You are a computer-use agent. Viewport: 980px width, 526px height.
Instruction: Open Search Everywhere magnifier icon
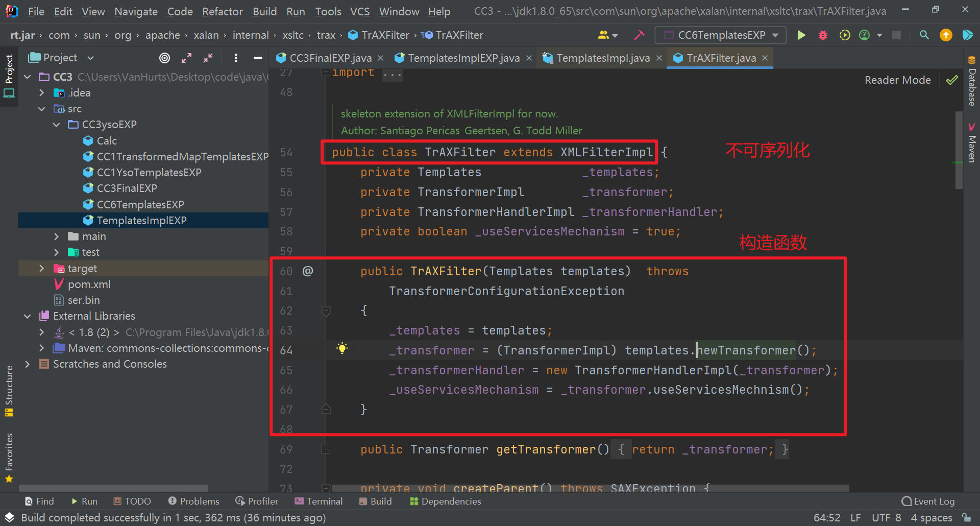coord(924,35)
